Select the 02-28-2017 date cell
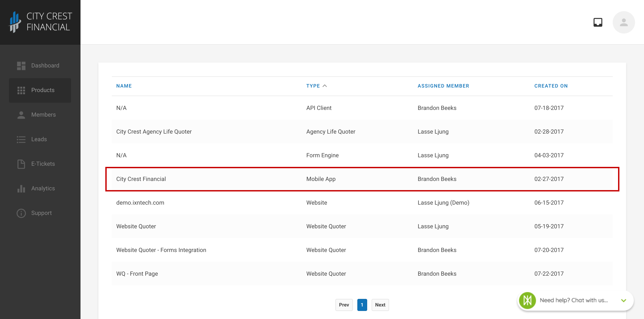644x319 pixels. point(549,132)
